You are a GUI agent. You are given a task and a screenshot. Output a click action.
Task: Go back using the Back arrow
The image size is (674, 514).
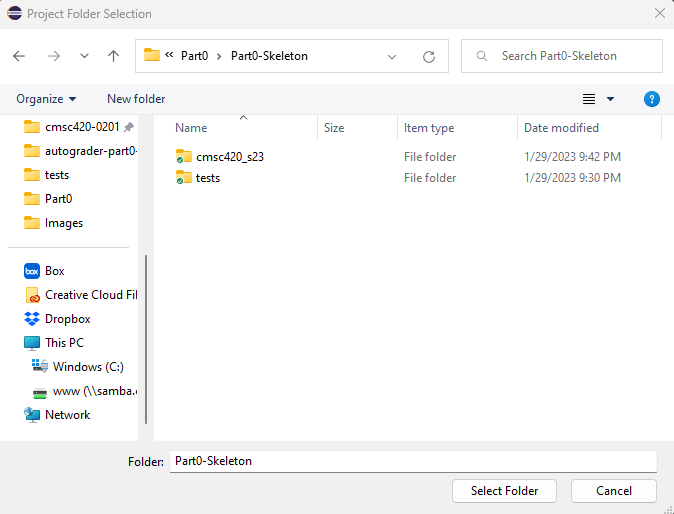tap(19, 56)
